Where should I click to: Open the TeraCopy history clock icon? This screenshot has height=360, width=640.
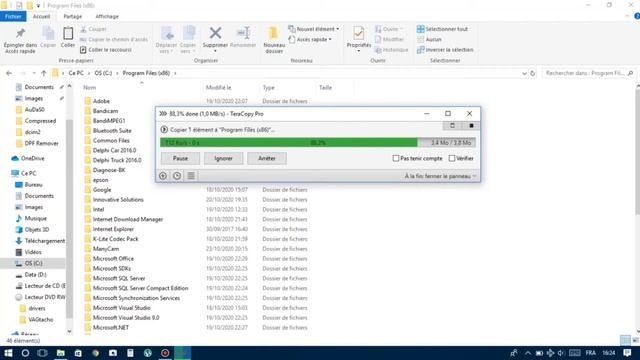pyautogui.click(x=177, y=176)
